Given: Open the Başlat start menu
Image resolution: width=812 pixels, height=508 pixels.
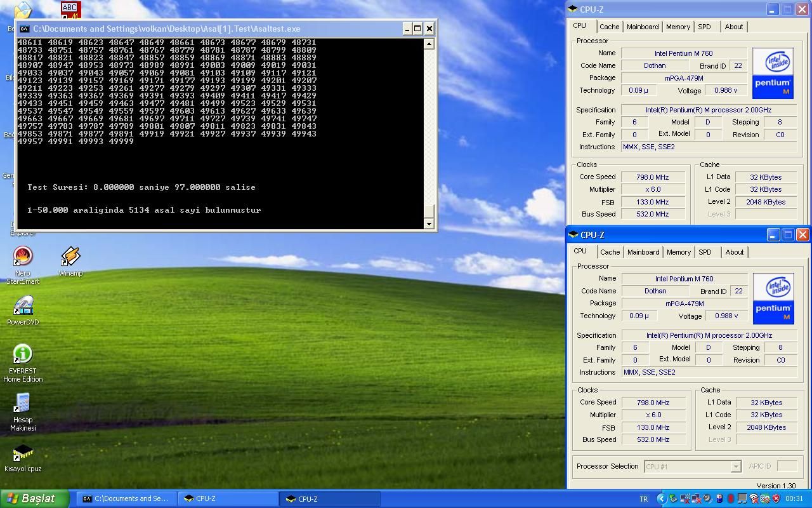Looking at the screenshot, I should click(x=34, y=498).
